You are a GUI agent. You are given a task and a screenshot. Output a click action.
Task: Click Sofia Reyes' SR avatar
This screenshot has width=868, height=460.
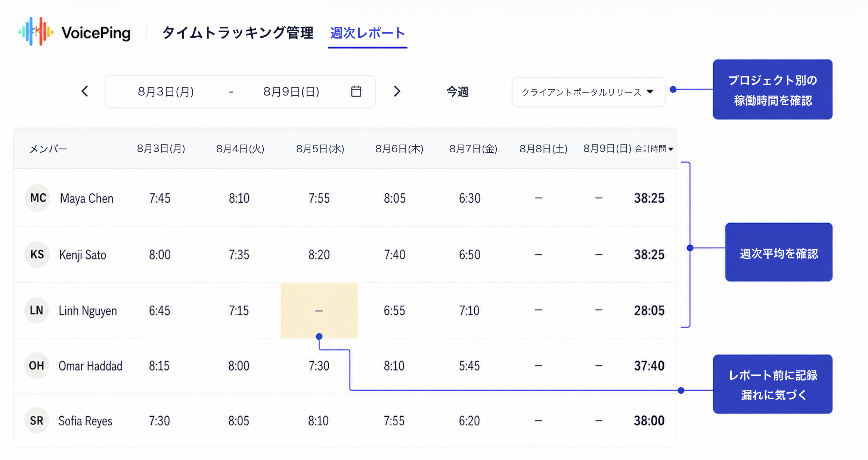click(37, 421)
